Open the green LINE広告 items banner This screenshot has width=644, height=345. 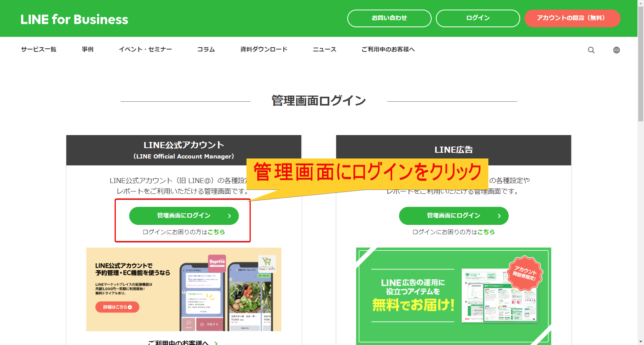click(453, 295)
